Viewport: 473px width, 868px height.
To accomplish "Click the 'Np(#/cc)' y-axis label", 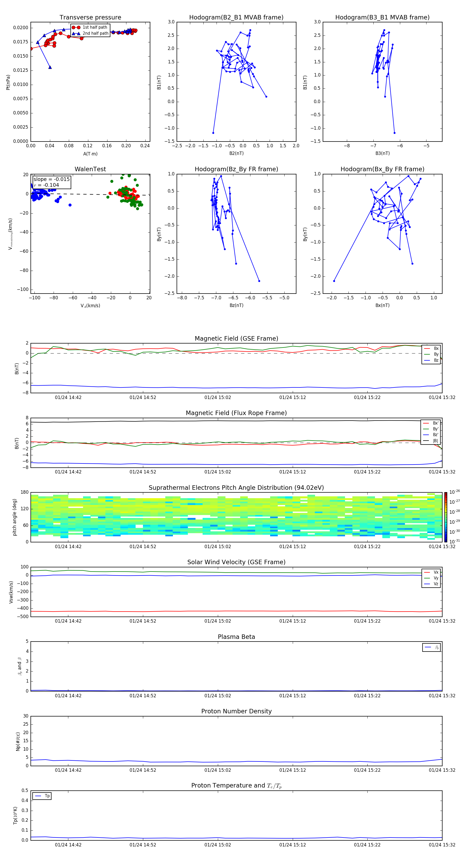I will click(18, 741).
